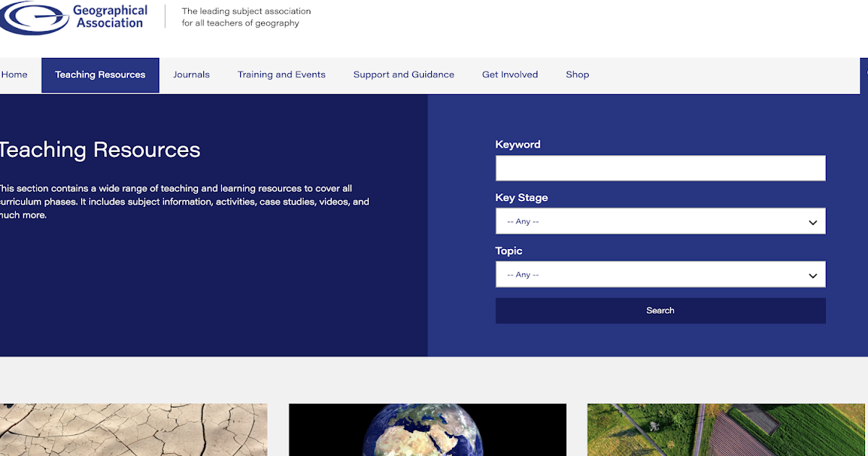The image size is (868, 456).
Task: Click the 'Keyword' field label
Action: pyautogui.click(x=518, y=145)
